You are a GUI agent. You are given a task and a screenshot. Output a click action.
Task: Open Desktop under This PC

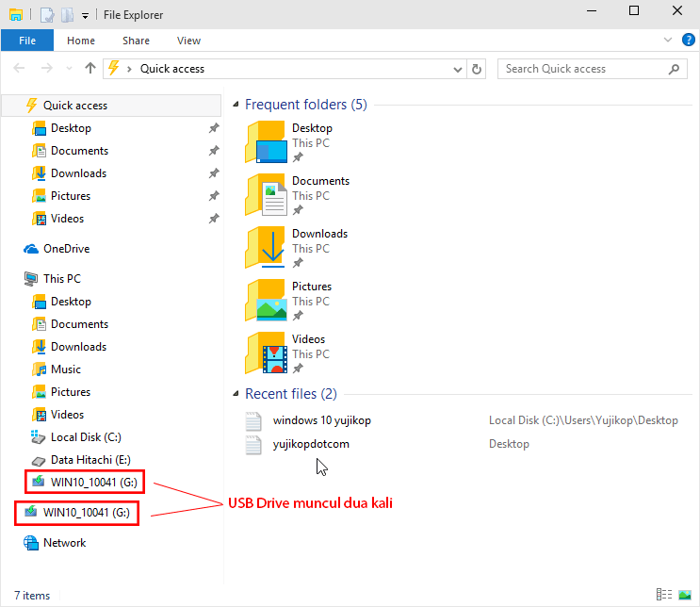click(x=71, y=302)
